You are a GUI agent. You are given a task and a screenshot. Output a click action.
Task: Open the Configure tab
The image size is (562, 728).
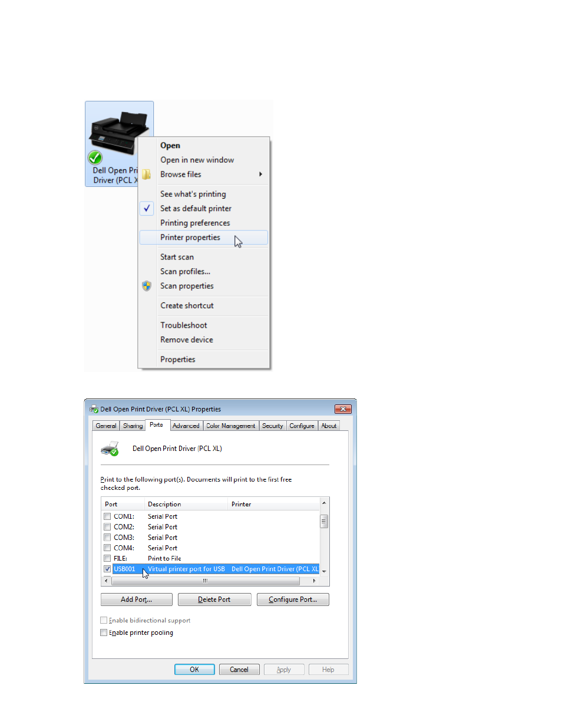coord(302,426)
